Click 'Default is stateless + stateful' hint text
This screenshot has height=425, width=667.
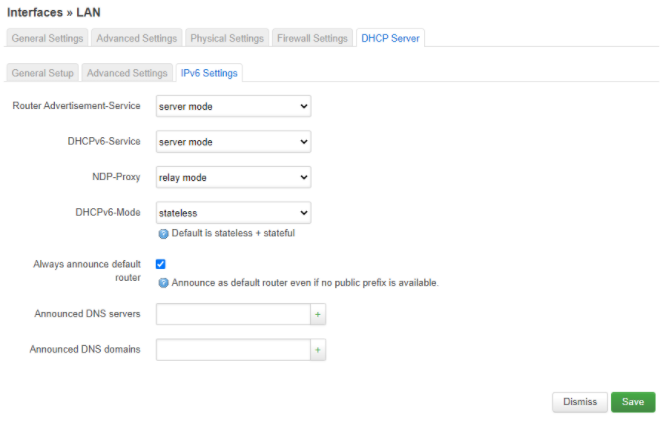coord(233,234)
